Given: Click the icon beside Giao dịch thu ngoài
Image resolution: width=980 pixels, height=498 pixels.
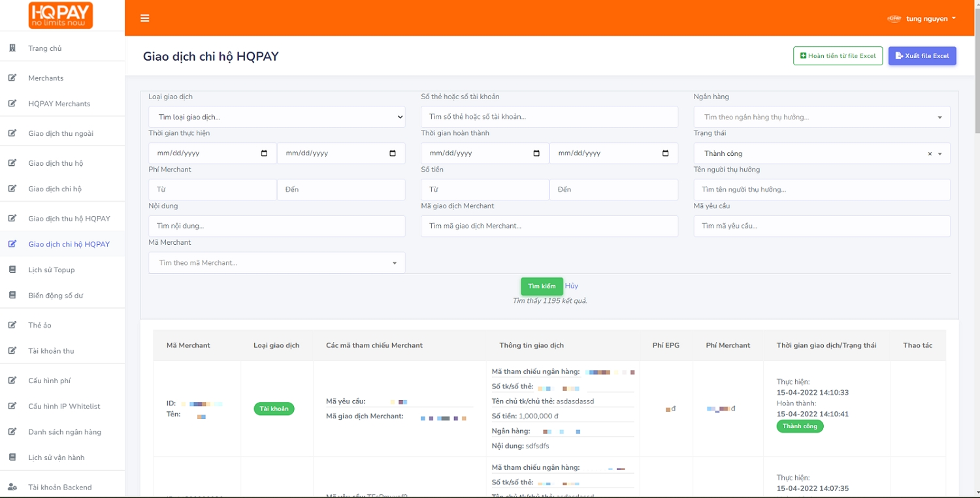Looking at the screenshot, I should (12, 133).
